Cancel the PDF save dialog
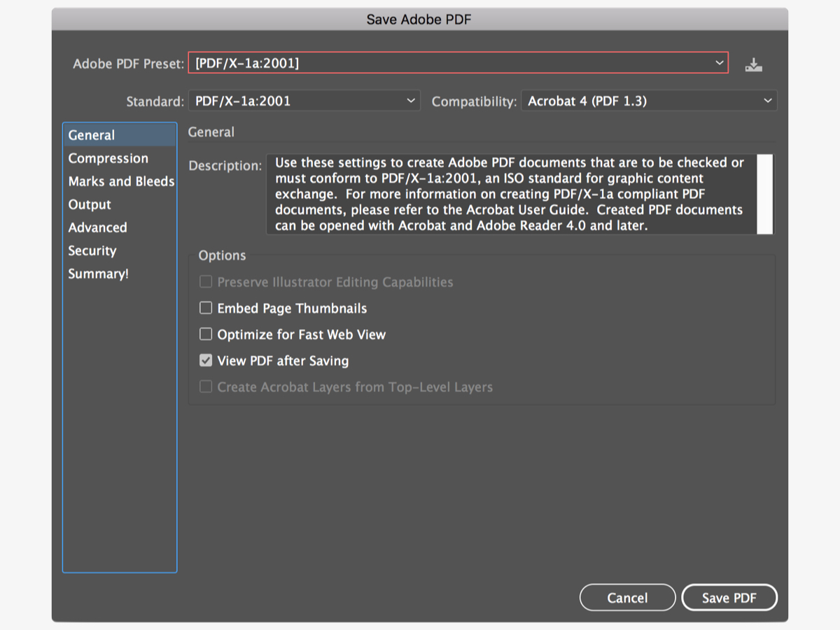This screenshot has width=840, height=630. (x=627, y=597)
